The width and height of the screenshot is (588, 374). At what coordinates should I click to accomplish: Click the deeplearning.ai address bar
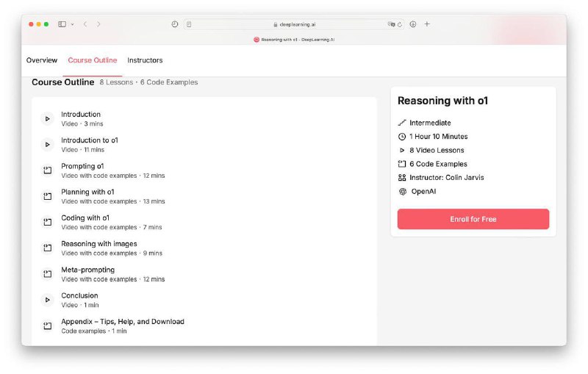(293, 24)
